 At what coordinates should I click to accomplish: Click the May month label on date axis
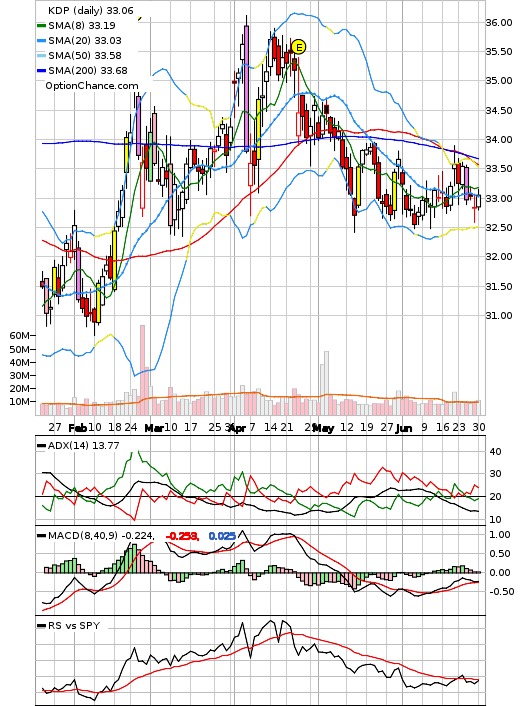(x=323, y=428)
